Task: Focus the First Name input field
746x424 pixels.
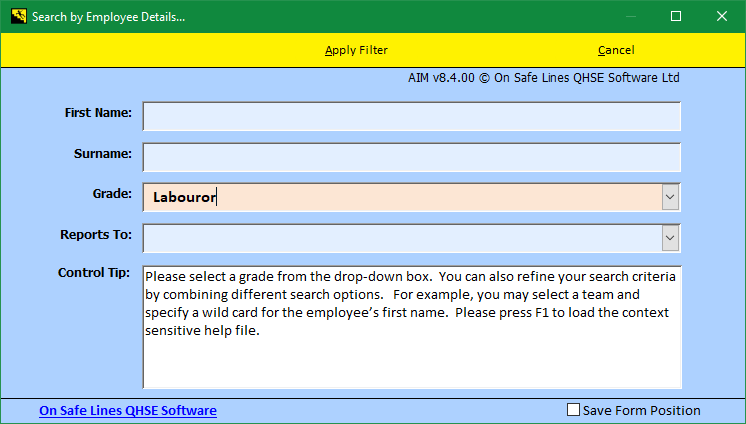Action: (412, 116)
